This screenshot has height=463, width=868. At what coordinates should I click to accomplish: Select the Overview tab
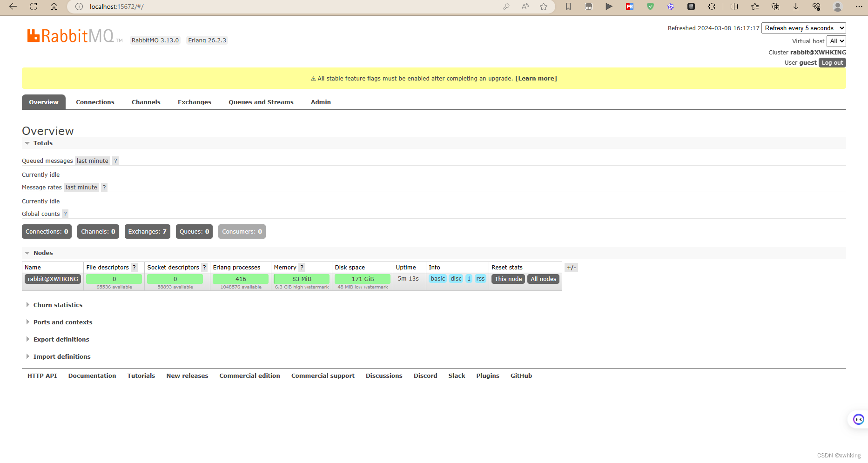(x=44, y=102)
